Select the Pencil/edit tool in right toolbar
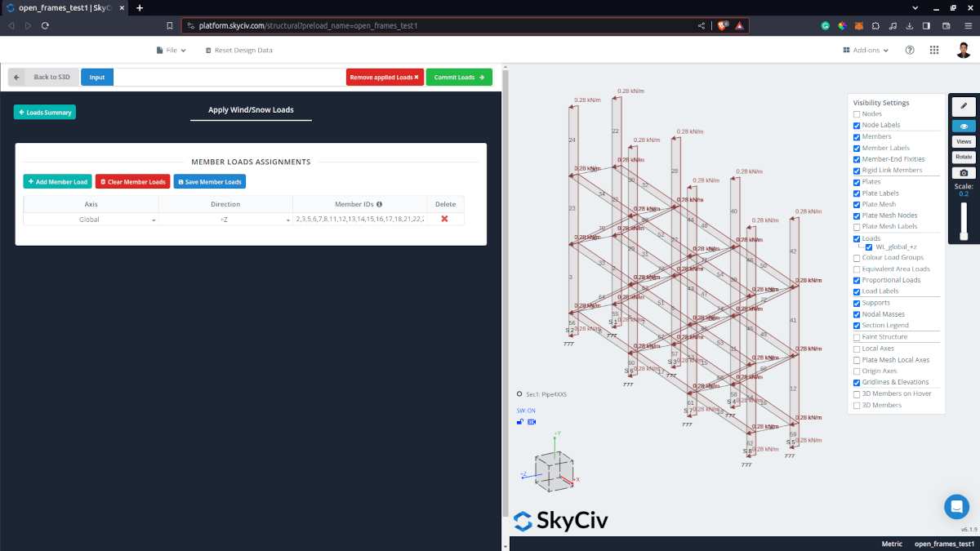Image resolution: width=980 pixels, height=551 pixels. [963, 106]
